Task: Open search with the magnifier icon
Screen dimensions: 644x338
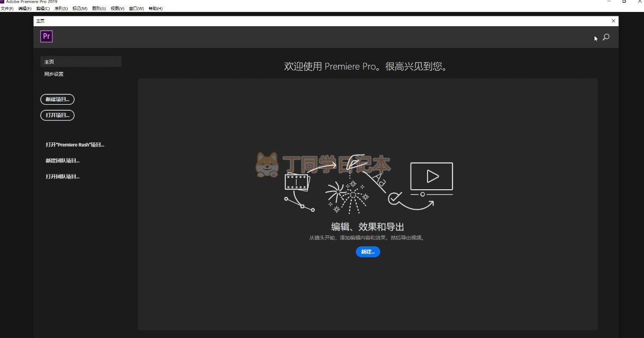Action: 606,38
